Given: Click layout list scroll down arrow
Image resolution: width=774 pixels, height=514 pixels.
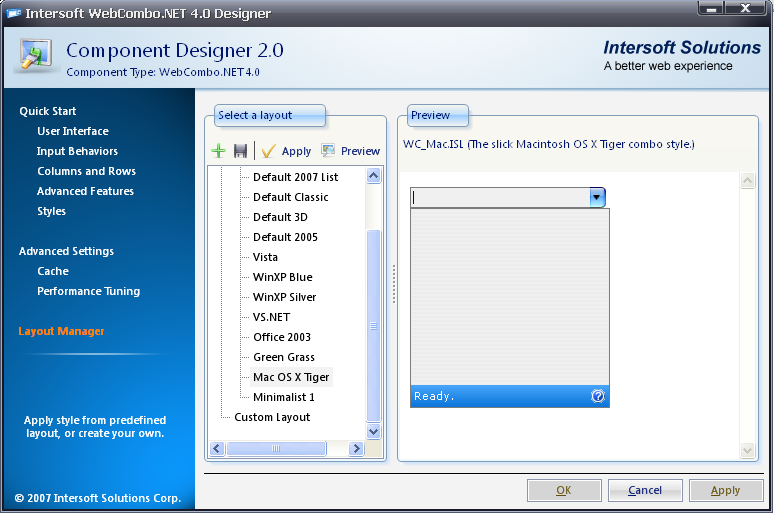Looking at the screenshot, I should (374, 432).
